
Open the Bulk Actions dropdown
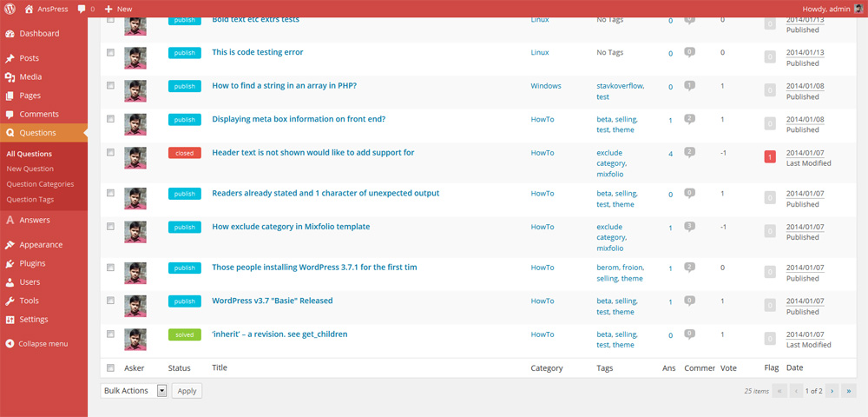tap(134, 391)
